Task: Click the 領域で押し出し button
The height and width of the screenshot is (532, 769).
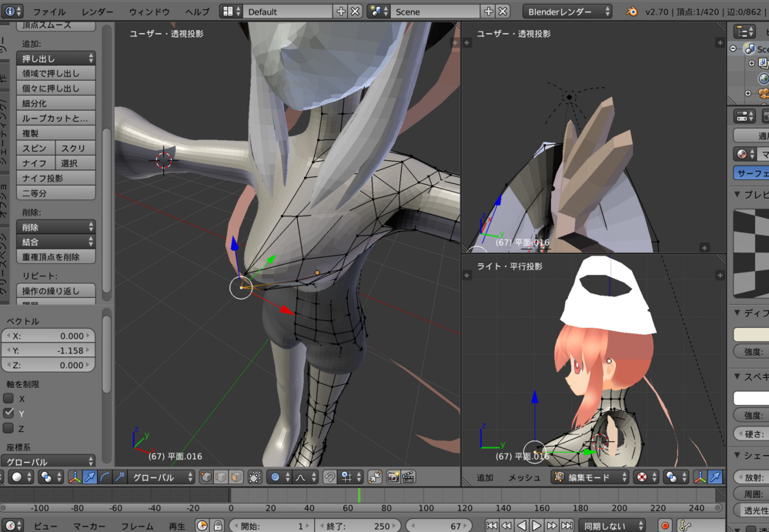Action: pyautogui.click(x=56, y=73)
